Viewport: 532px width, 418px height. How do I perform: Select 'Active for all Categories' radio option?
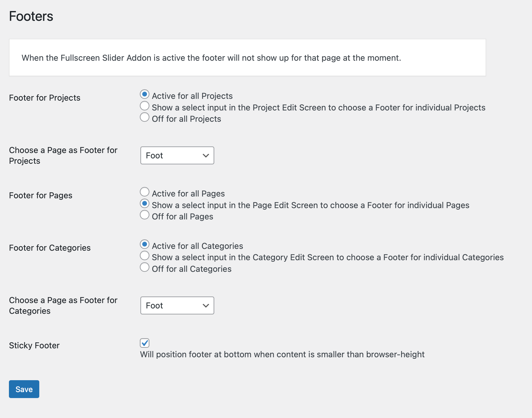pos(145,244)
